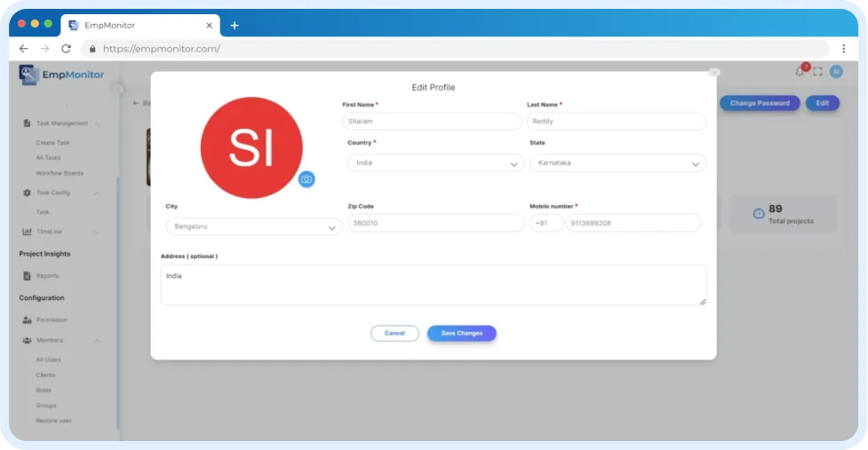Click the First Name input field

coord(432,122)
